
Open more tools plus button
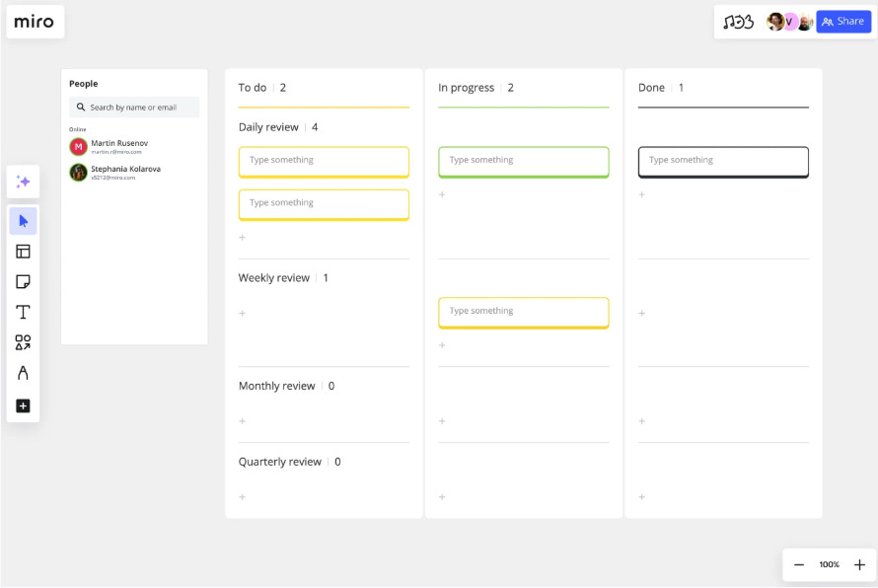click(x=23, y=406)
